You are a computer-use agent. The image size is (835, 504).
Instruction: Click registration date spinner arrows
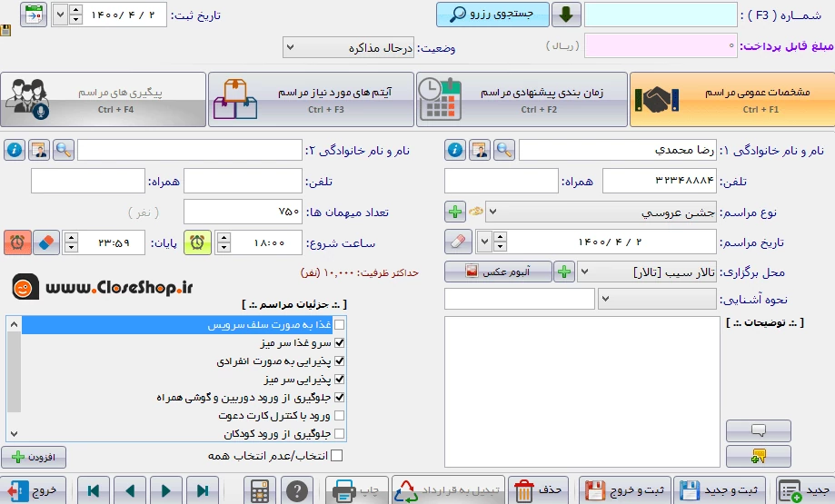click(x=75, y=15)
